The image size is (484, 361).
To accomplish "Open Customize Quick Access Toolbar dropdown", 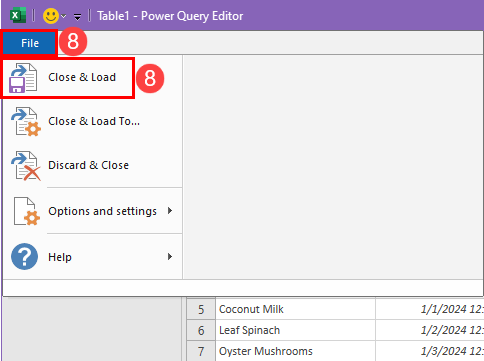I will pyautogui.click(x=77, y=16).
